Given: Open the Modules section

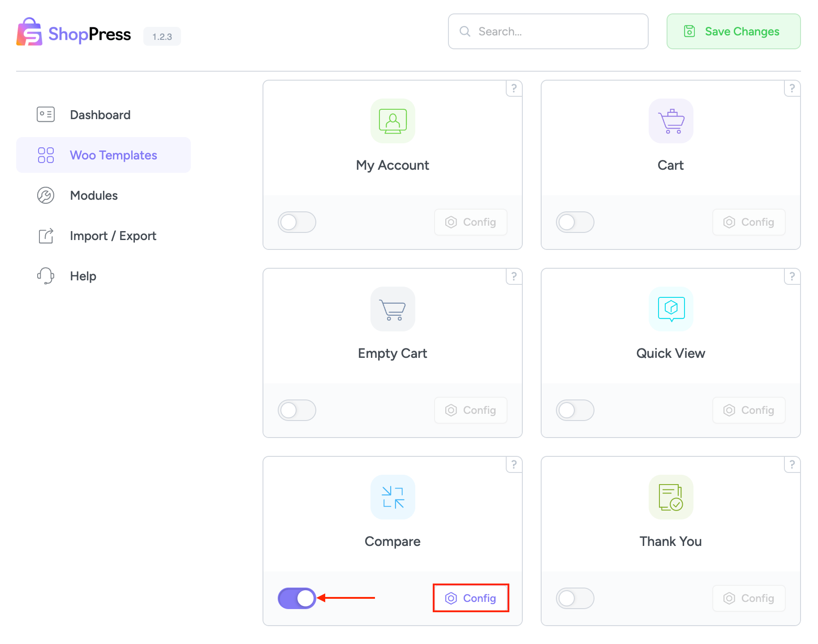Looking at the screenshot, I should tap(94, 195).
